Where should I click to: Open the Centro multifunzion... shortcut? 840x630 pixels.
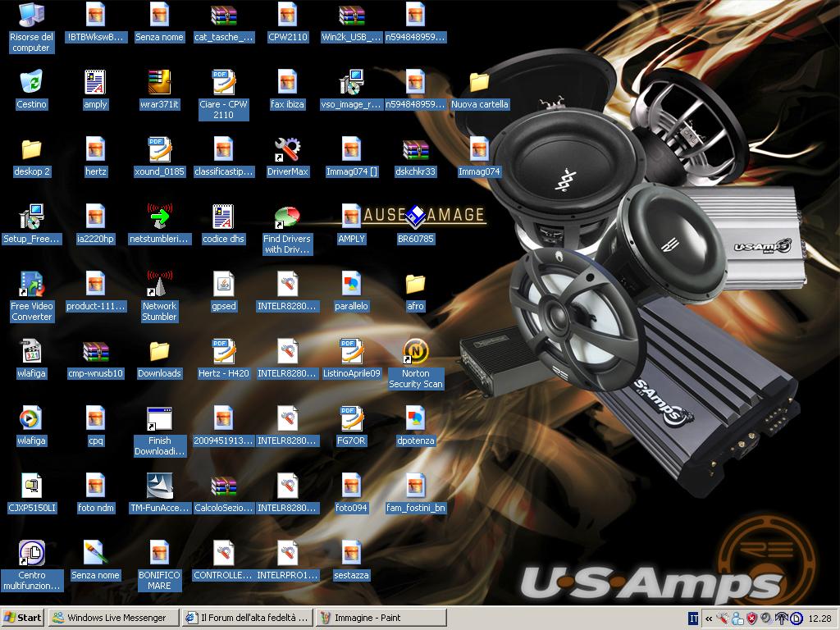coord(31,565)
